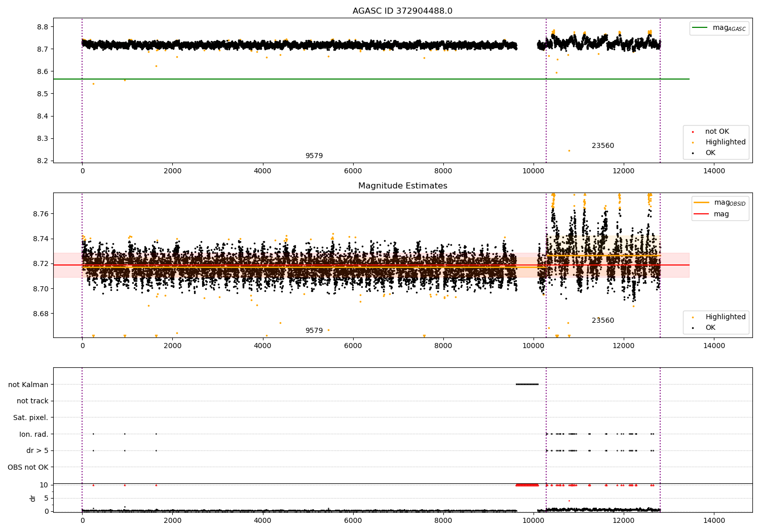Click the orange mag OBSID legend line
This screenshot has height=532, width=760.
pos(701,203)
